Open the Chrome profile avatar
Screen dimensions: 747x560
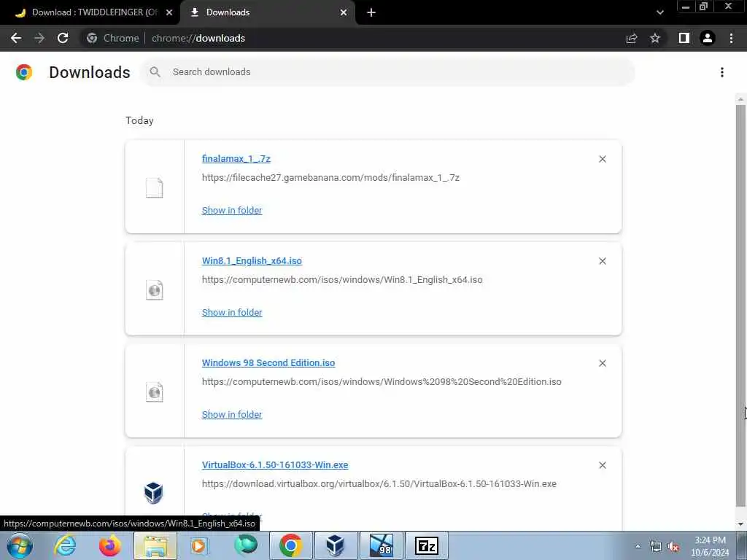pyautogui.click(x=708, y=38)
